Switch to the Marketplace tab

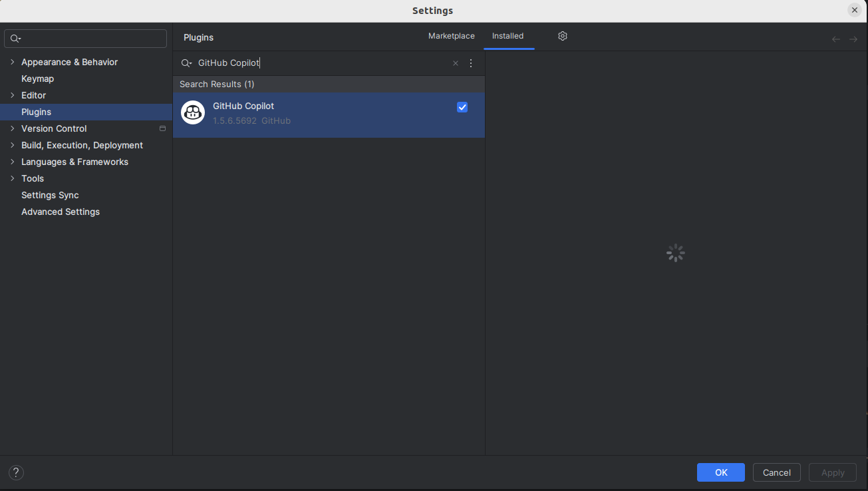tap(452, 36)
